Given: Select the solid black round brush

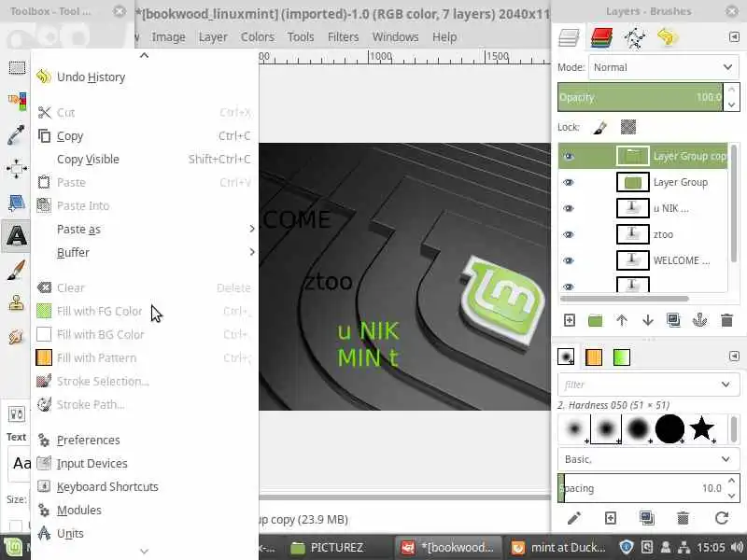Looking at the screenshot, I should click(669, 428).
